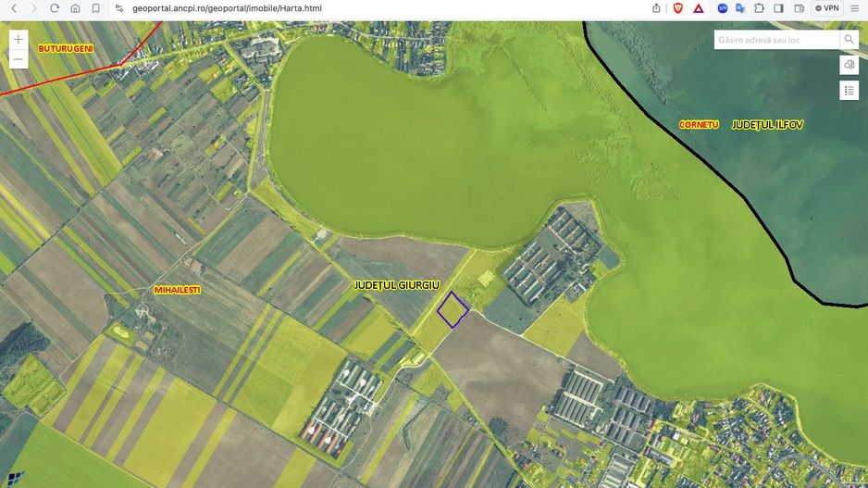Screen dimensions: 868x488
Task: Zoom out the map with minus button
Action: (19, 59)
